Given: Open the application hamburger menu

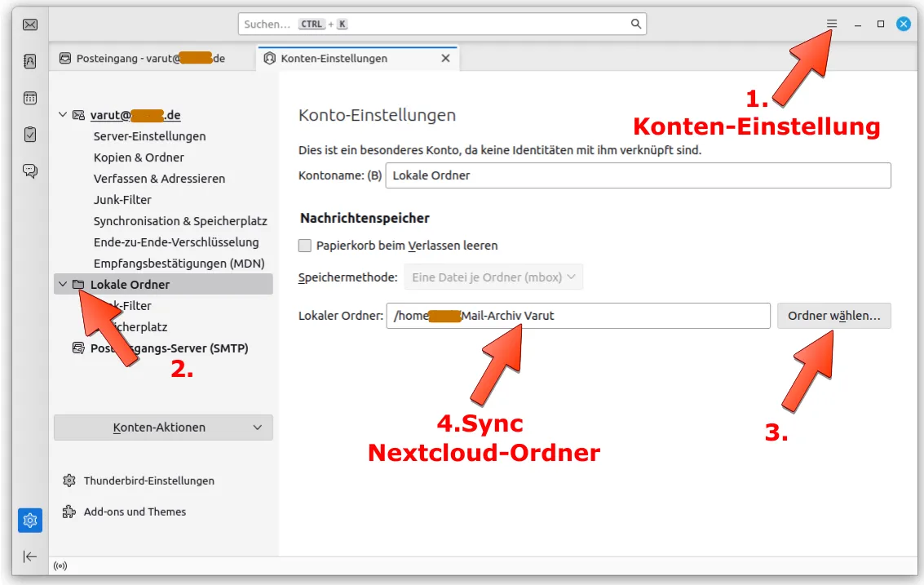Looking at the screenshot, I should point(831,24).
